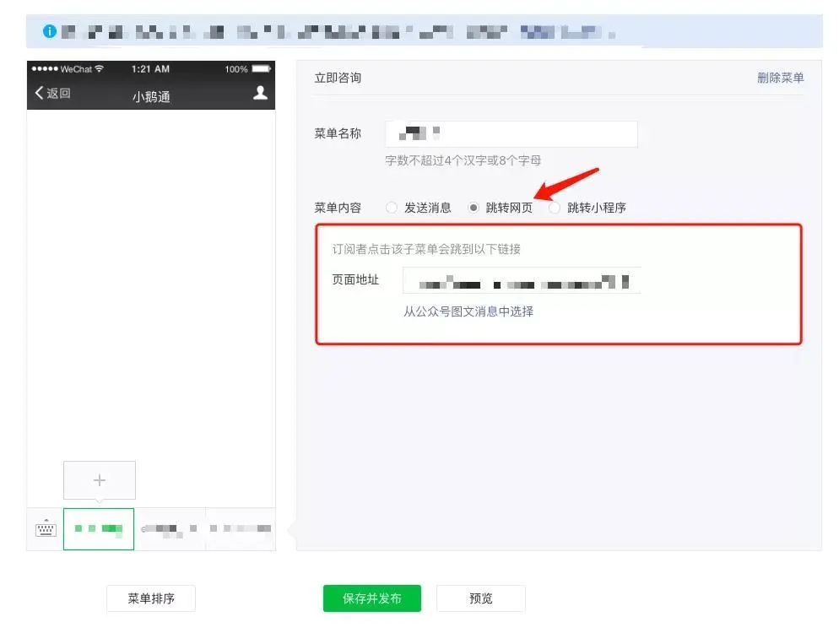Open 从公众号图文消息中选择 link
This screenshot has width=839, height=644.
click(468, 311)
